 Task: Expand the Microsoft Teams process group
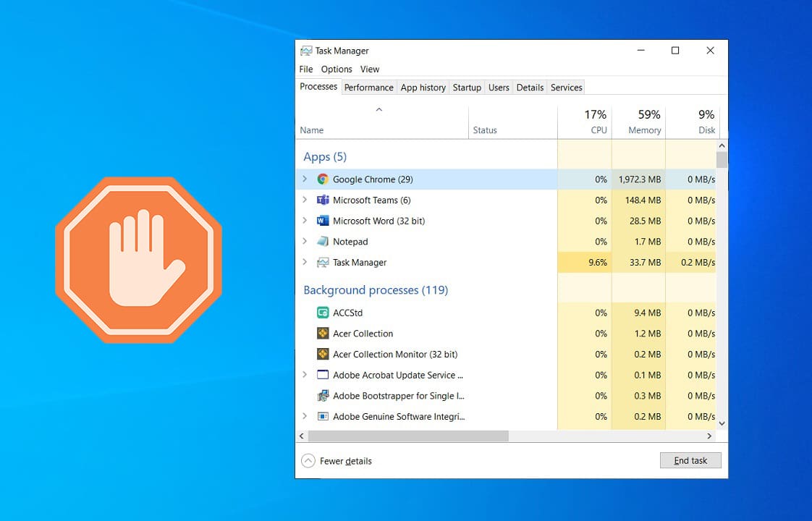305,200
